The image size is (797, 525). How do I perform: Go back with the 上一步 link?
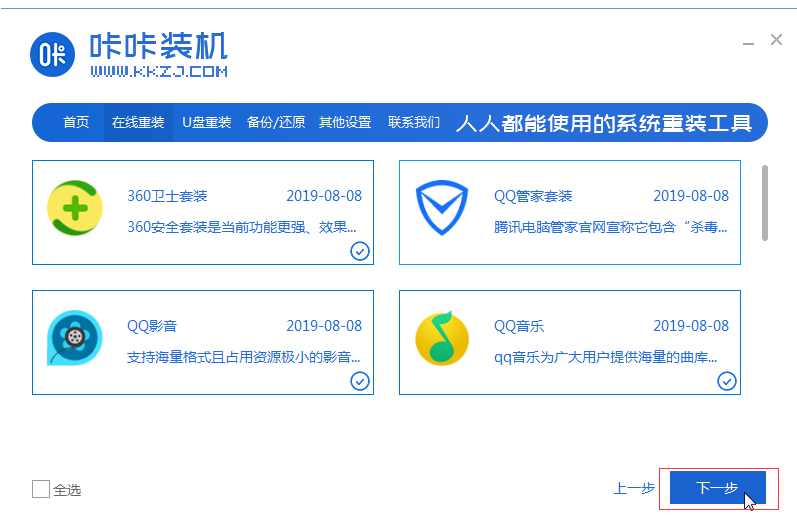pyautogui.click(x=634, y=488)
